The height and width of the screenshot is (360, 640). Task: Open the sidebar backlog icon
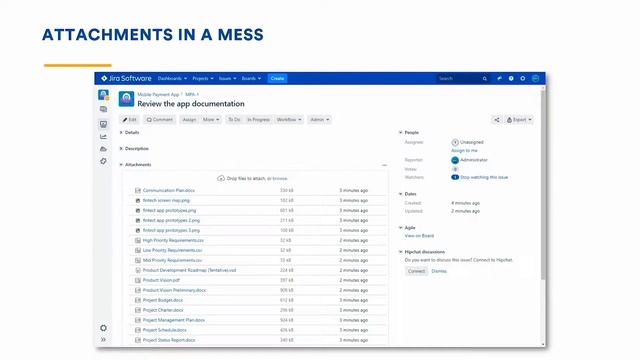pyautogui.click(x=103, y=109)
